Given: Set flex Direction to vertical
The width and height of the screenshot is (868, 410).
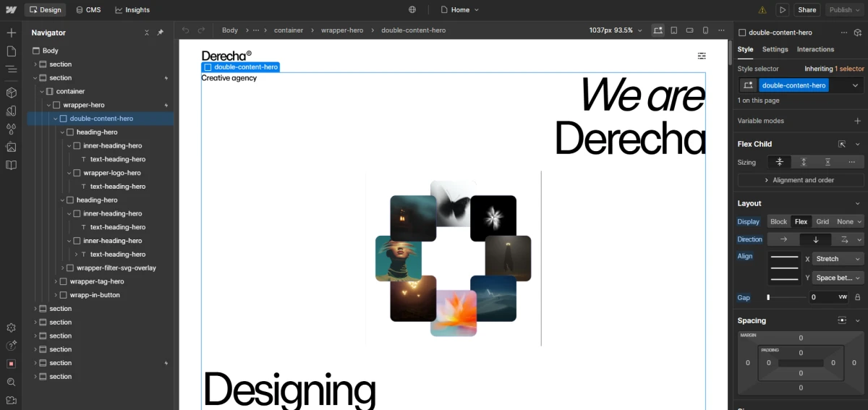Looking at the screenshot, I should point(816,239).
